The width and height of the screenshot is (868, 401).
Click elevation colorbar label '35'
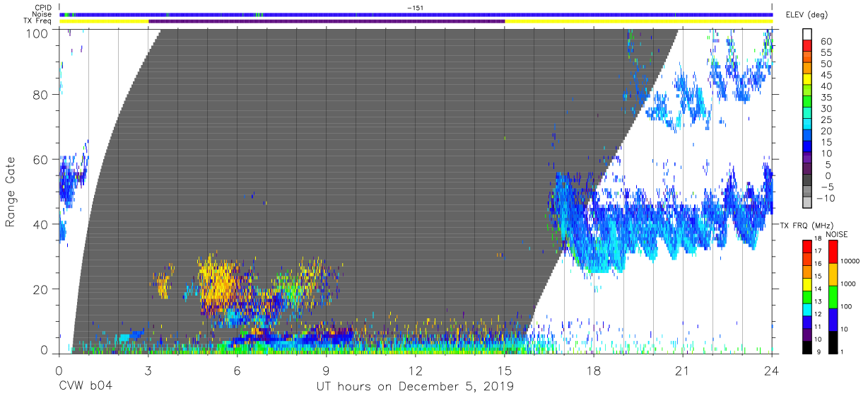pos(825,97)
